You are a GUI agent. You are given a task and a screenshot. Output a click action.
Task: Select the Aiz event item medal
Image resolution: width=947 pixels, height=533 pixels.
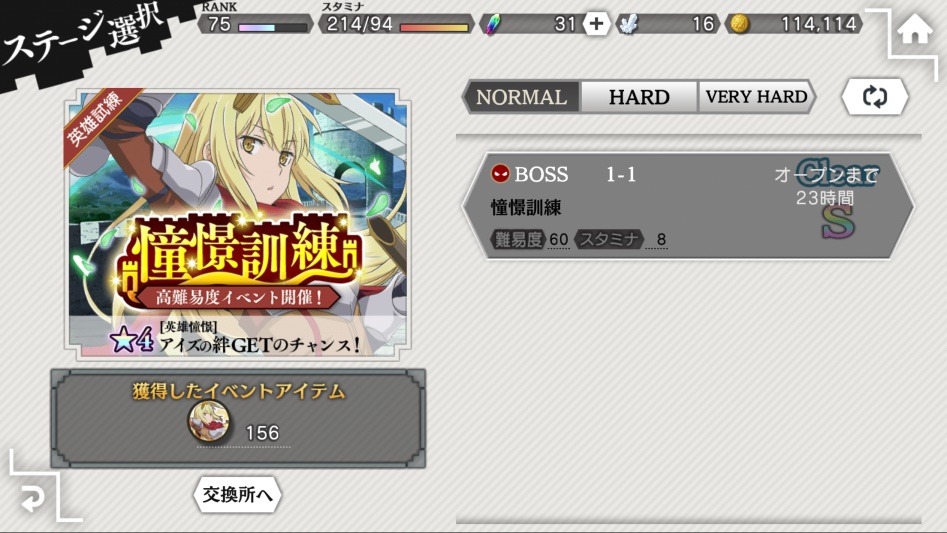[x=209, y=421]
